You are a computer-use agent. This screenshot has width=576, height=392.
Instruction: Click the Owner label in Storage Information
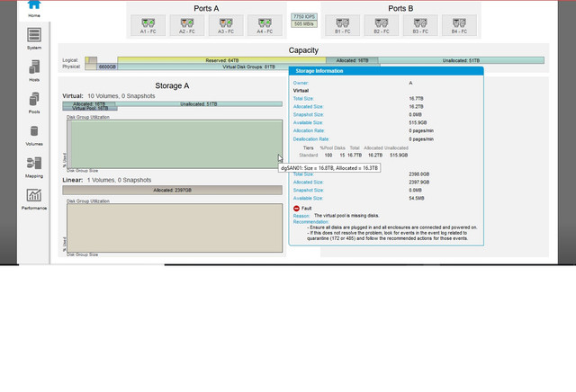point(301,83)
